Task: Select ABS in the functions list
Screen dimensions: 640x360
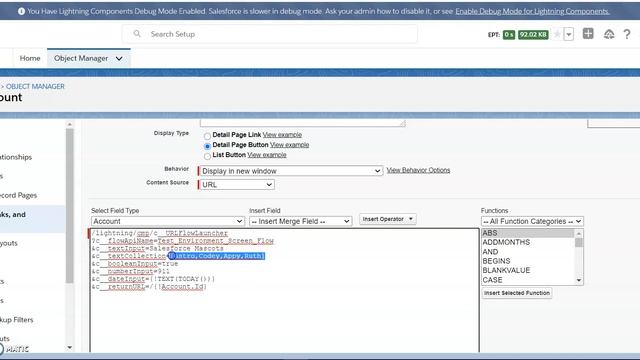Action: pyautogui.click(x=527, y=233)
